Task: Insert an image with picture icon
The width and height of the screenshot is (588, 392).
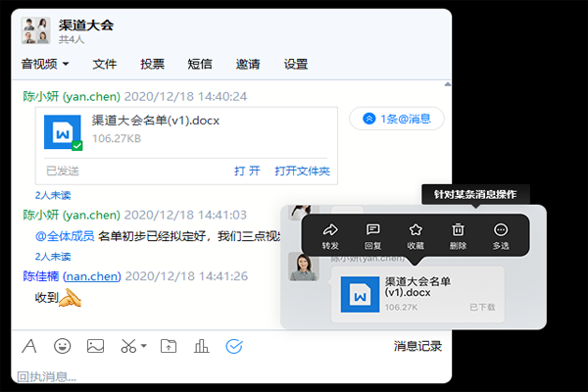Action: tap(95, 346)
